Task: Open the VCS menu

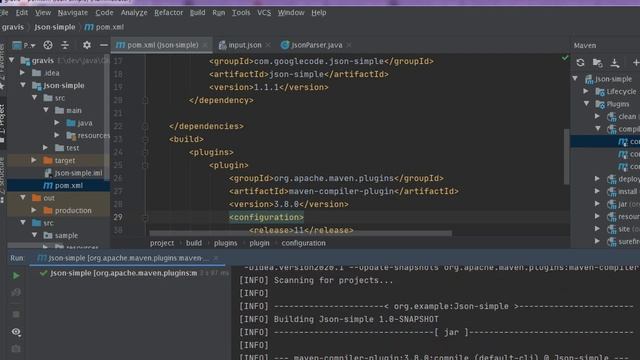Action: (x=264, y=13)
